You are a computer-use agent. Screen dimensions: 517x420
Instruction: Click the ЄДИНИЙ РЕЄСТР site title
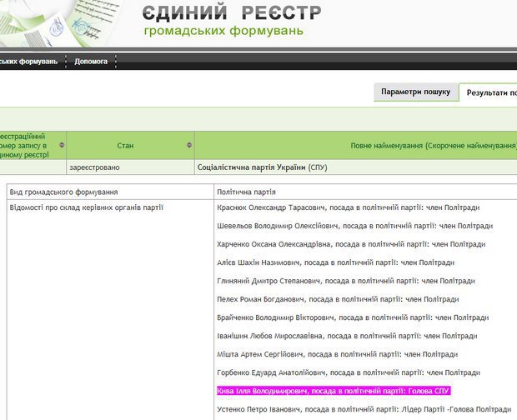click(231, 13)
